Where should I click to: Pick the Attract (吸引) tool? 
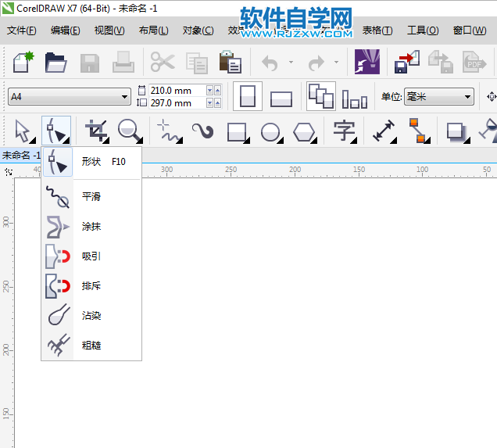coord(90,256)
